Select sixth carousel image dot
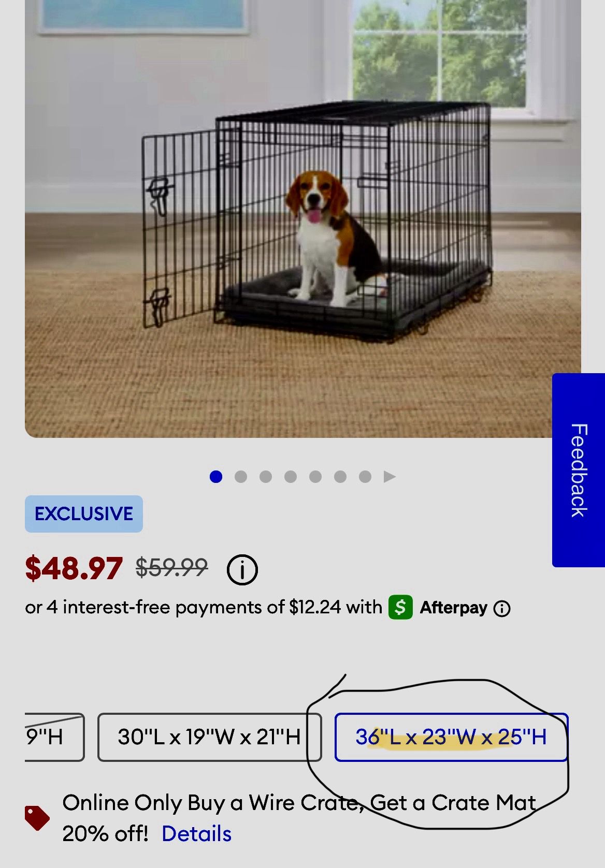The height and width of the screenshot is (868, 605). pyautogui.click(x=340, y=477)
